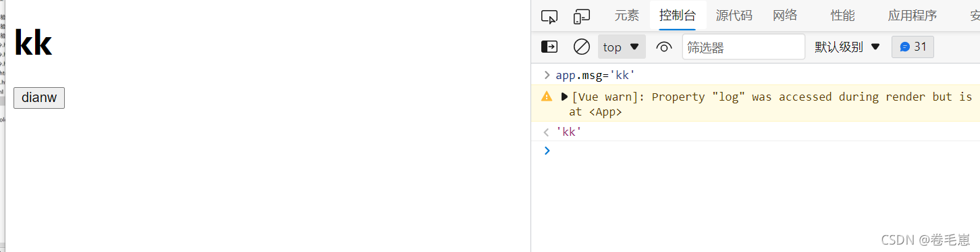Switch to the 性能 (Performance) tab
980x252 pixels.
point(842,16)
